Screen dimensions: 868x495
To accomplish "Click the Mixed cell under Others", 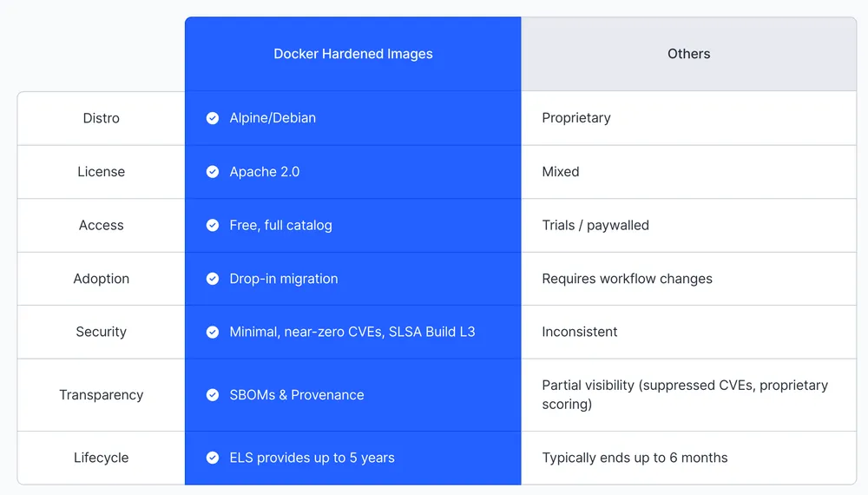I will (x=688, y=172).
